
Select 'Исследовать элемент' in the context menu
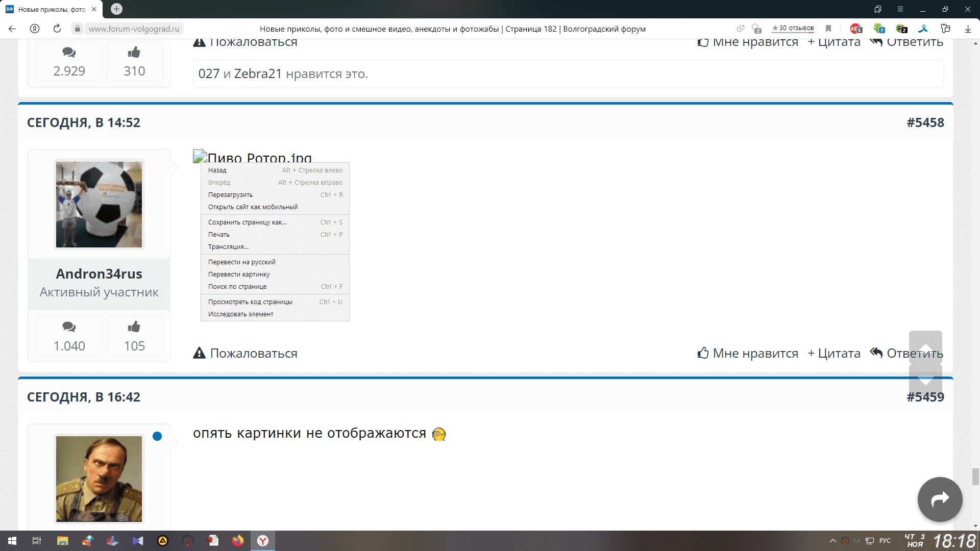point(240,314)
